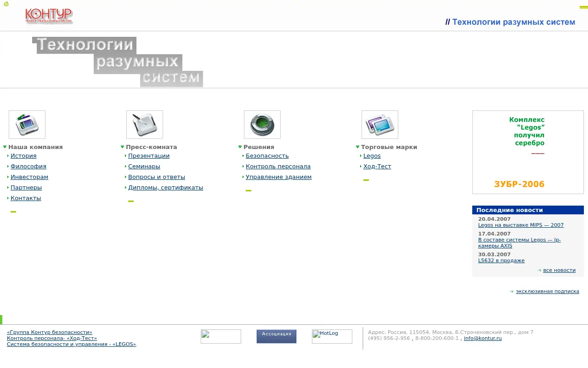Click arrow icon beside эксклюзивная подписка

pos(511,292)
